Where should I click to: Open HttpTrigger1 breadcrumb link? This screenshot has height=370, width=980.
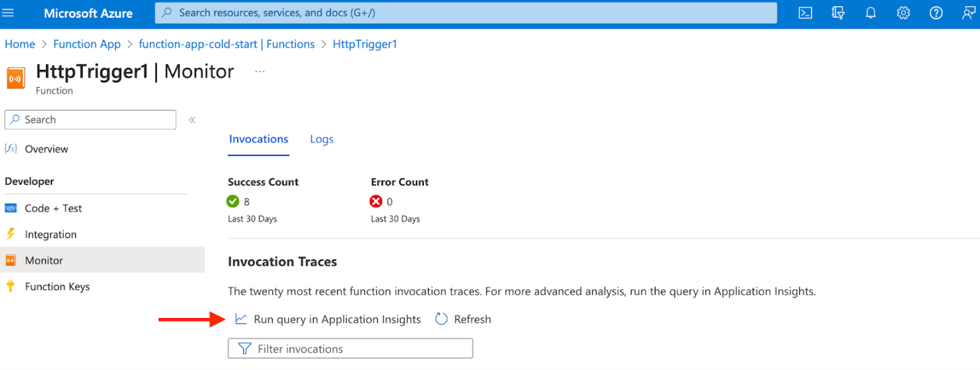pos(365,44)
